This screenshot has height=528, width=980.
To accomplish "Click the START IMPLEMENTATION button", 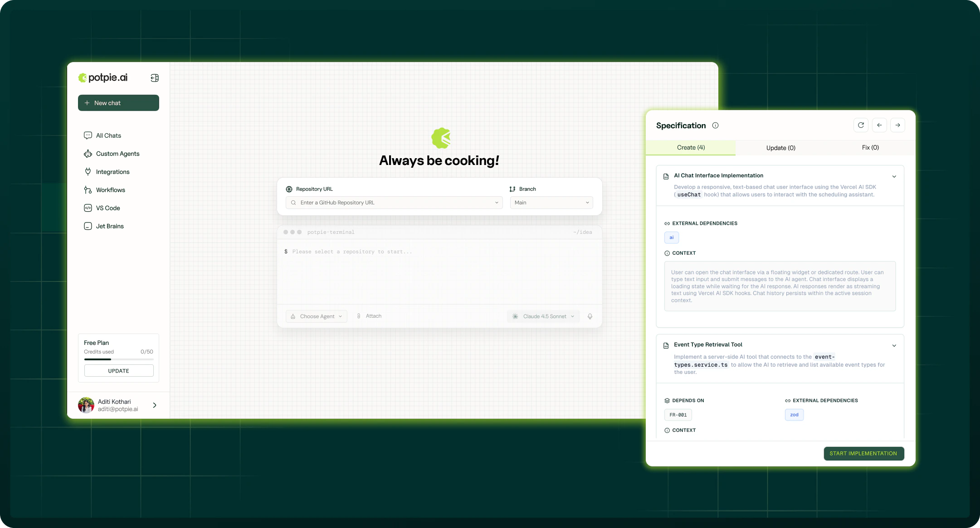I will (863, 454).
